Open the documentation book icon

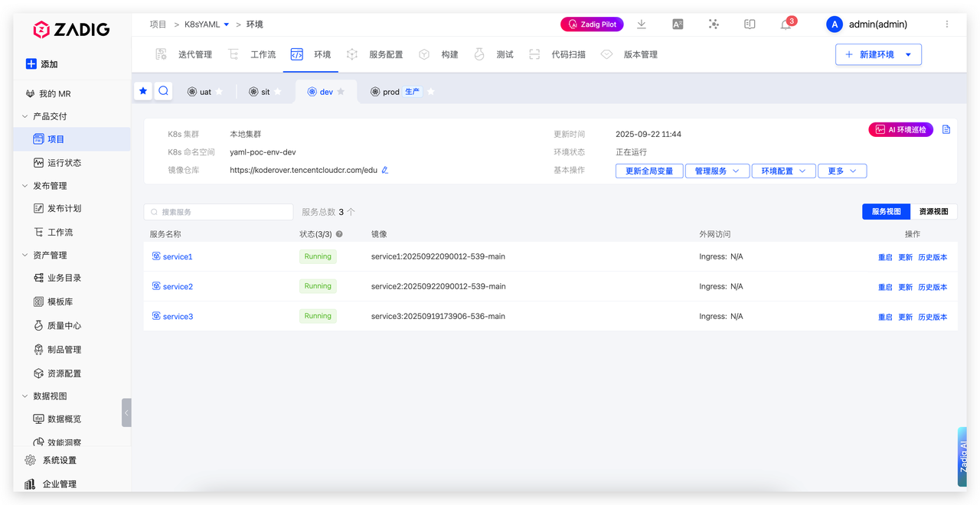tap(750, 24)
